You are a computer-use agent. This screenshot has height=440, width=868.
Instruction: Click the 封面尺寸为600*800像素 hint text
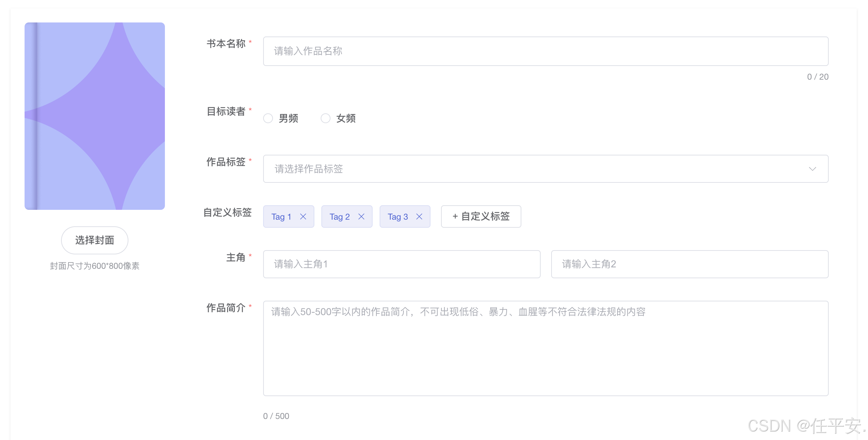[x=95, y=266]
